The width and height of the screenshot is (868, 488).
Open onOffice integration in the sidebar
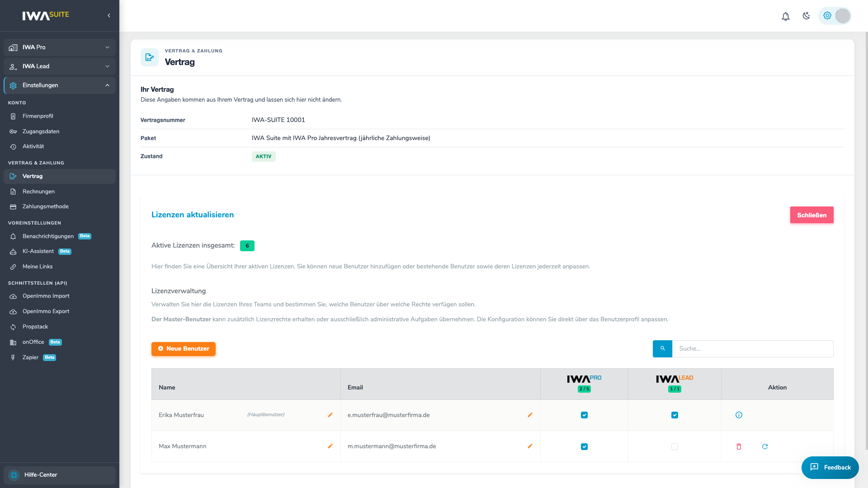pos(60,342)
